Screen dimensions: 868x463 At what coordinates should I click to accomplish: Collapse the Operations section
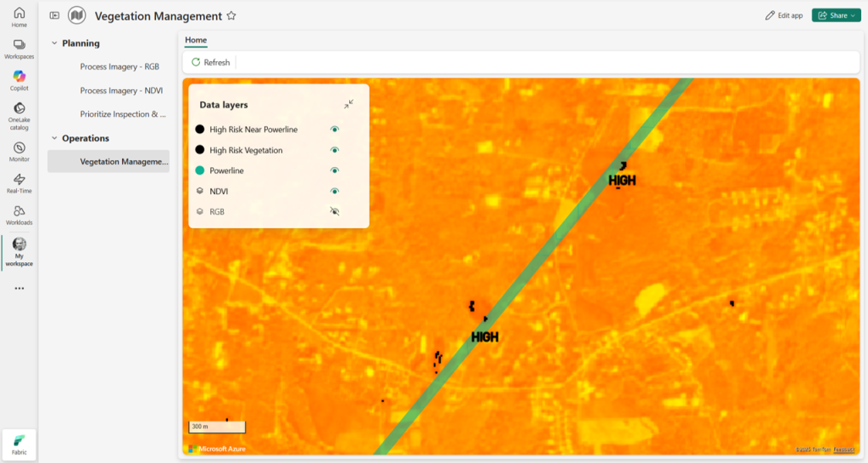coord(54,138)
